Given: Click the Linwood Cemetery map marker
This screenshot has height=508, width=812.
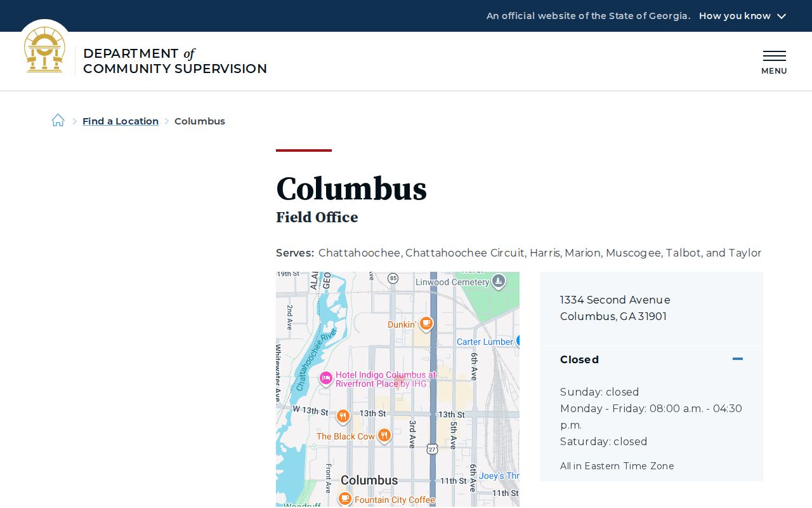Looking at the screenshot, I should coord(499,281).
